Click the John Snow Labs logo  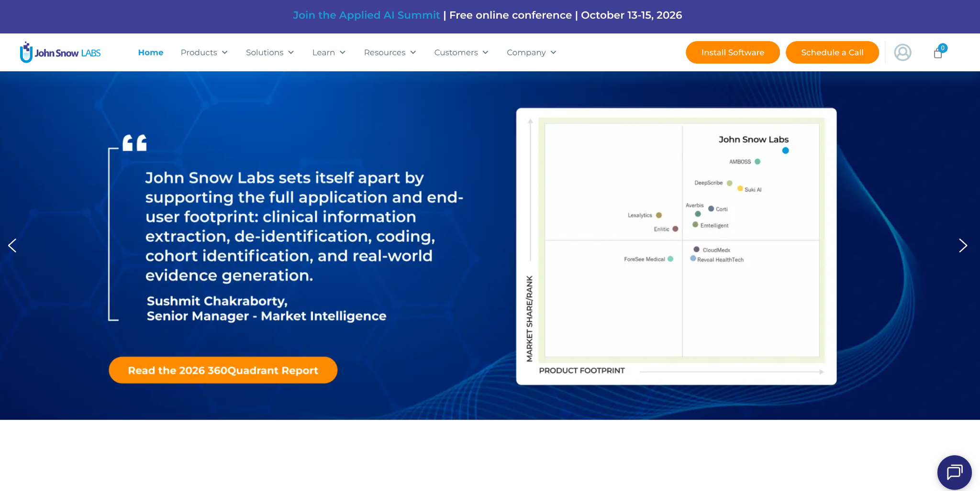click(60, 52)
